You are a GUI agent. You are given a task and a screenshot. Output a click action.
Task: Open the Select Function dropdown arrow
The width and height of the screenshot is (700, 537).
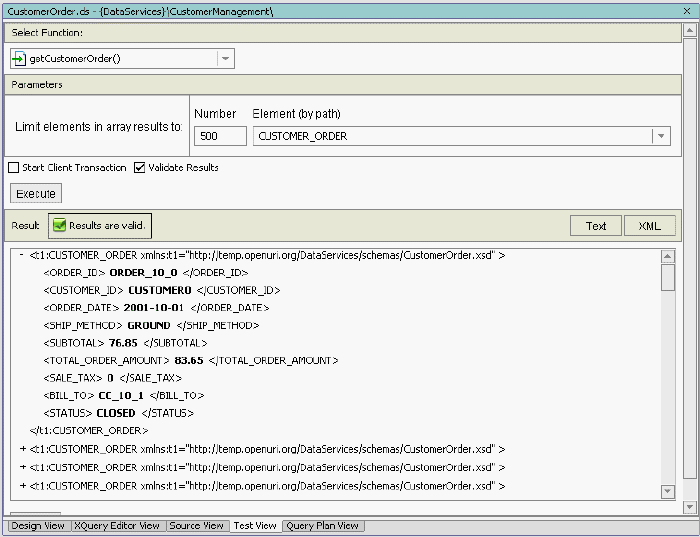click(x=225, y=58)
